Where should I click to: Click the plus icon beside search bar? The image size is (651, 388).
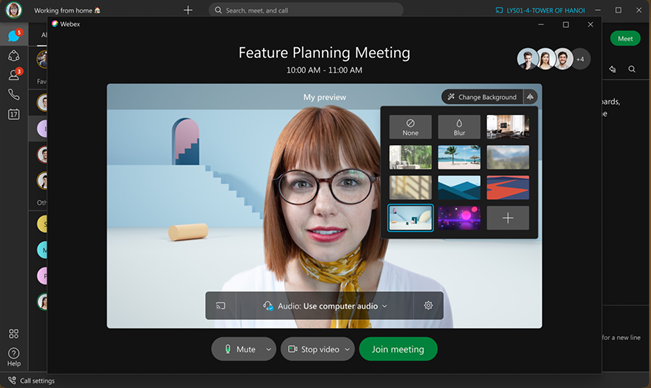click(x=188, y=10)
